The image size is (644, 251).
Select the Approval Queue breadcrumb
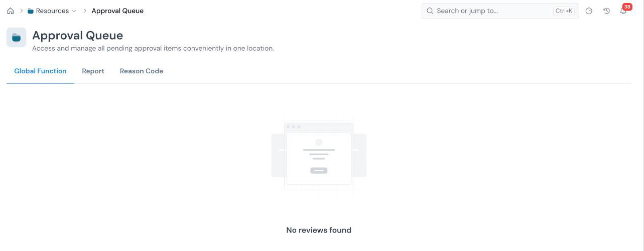pyautogui.click(x=117, y=11)
